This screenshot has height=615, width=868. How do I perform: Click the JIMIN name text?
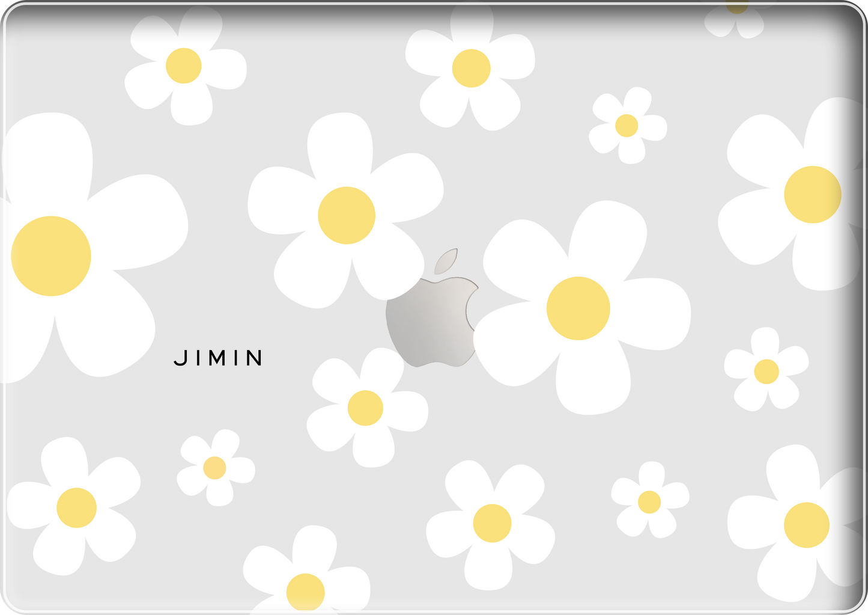[218, 358]
